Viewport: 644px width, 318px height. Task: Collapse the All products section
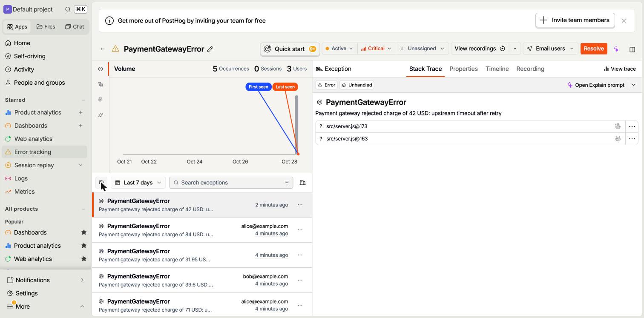tap(83, 209)
